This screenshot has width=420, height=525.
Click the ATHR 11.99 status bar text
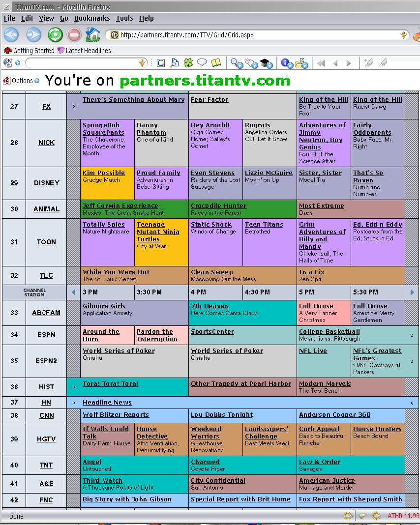(x=403, y=516)
